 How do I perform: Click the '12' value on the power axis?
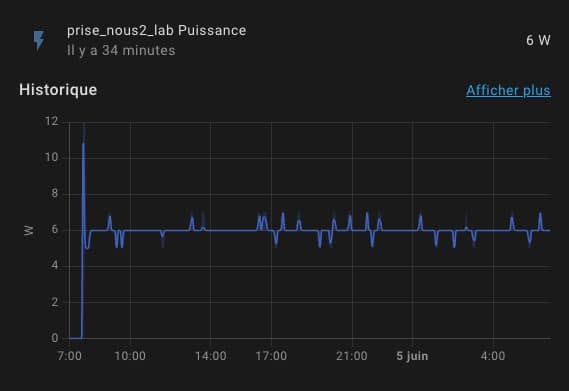pos(52,121)
